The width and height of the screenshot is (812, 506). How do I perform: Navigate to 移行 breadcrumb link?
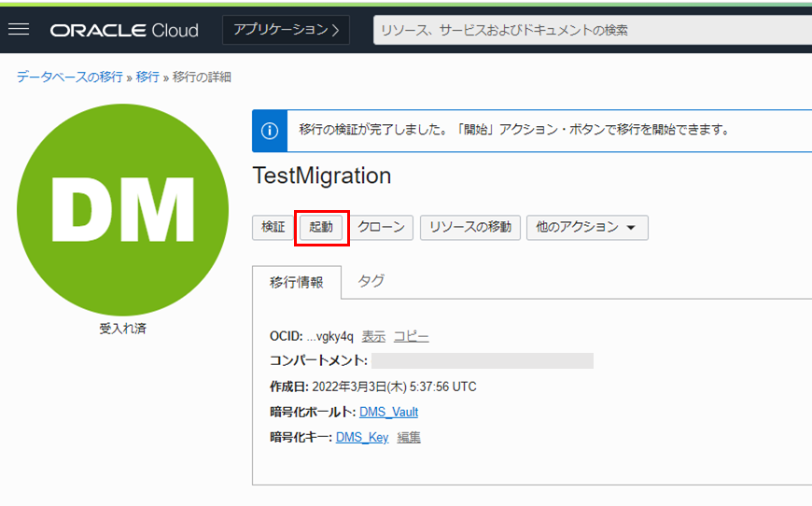[147, 77]
